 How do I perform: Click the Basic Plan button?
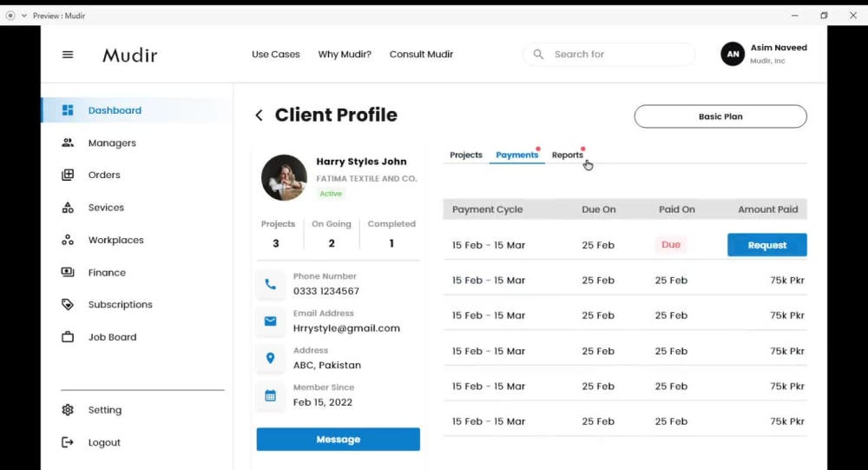coord(720,116)
